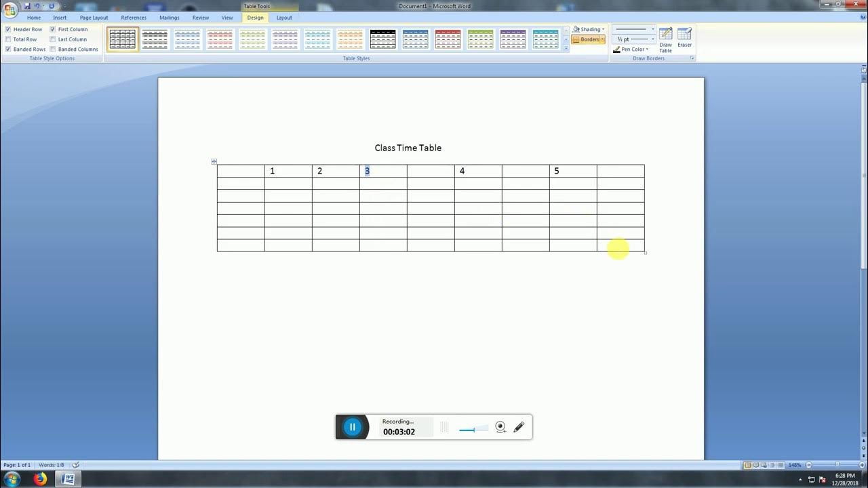Apply the light purple table style

[x=285, y=39]
